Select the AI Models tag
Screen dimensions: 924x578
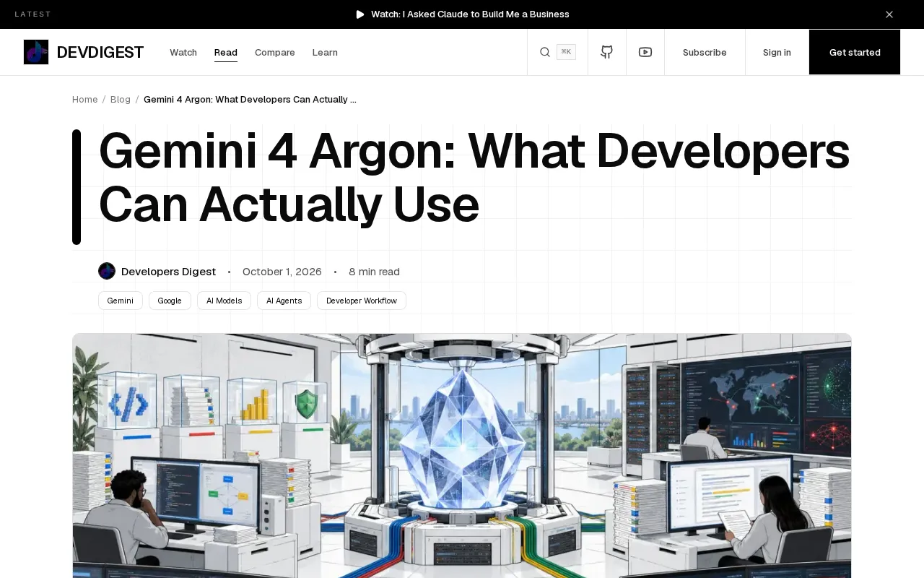(x=224, y=301)
